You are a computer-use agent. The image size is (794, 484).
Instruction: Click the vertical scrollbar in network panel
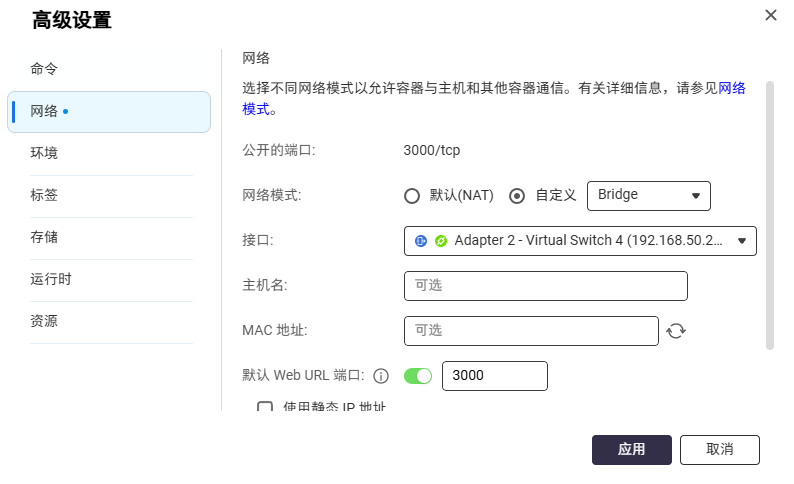coord(770,215)
